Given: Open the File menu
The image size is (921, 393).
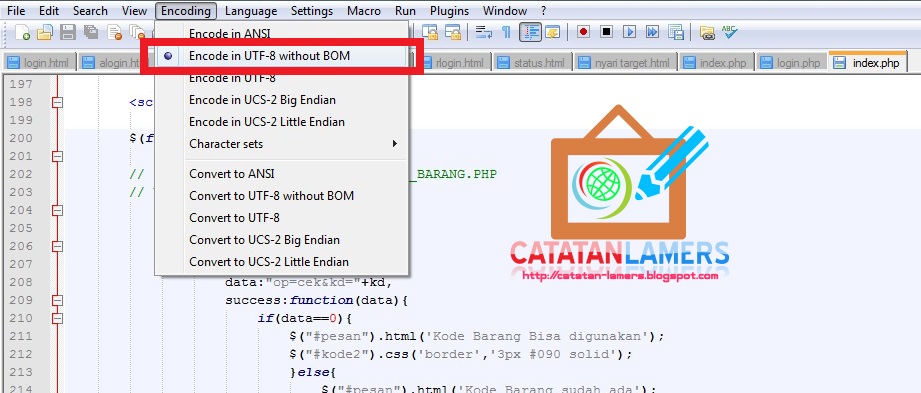Looking at the screenshot, I should pyautogui.click(x=16, y=11).
